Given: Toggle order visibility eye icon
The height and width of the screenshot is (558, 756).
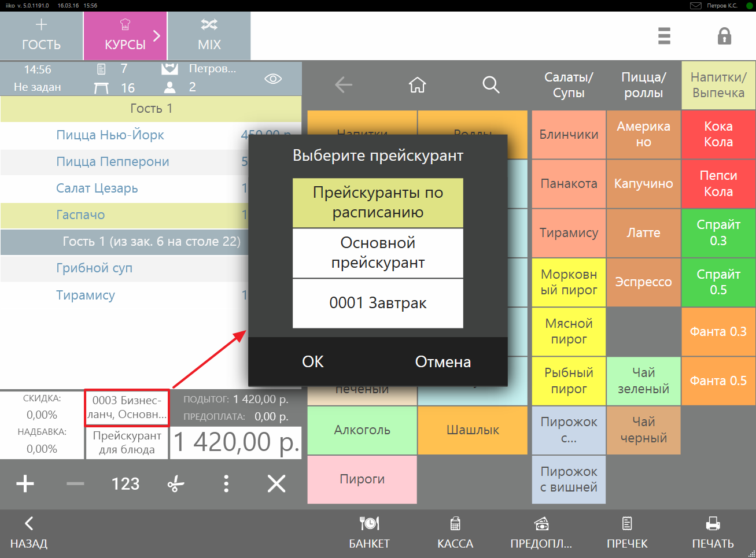Looking at the screenshot, I should point(273,79).
